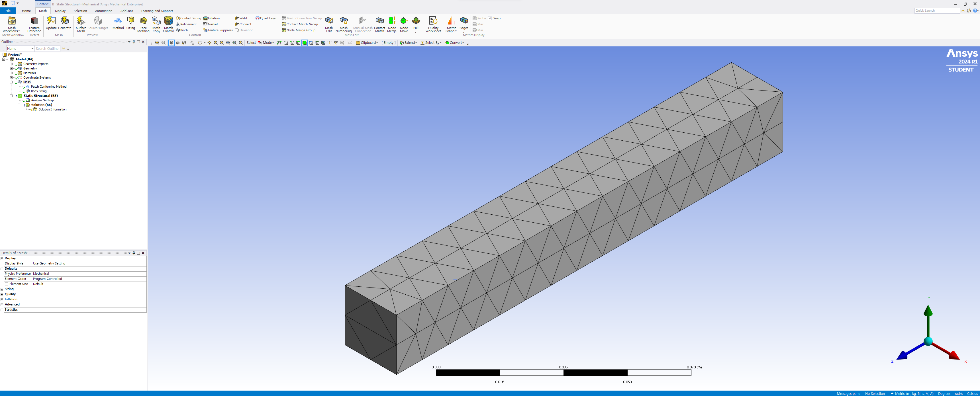
Task: Open the Add-ons ribbon tab
Action: [127, 11]
